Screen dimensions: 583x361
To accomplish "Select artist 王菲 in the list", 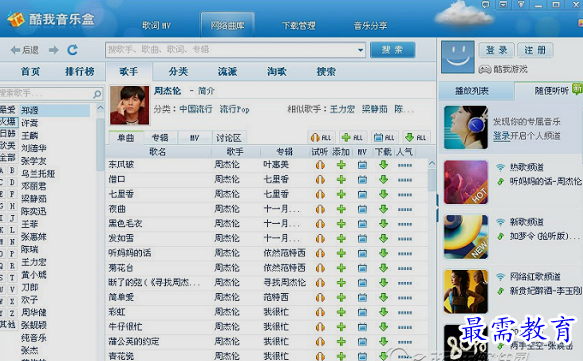I will (30, 224).
